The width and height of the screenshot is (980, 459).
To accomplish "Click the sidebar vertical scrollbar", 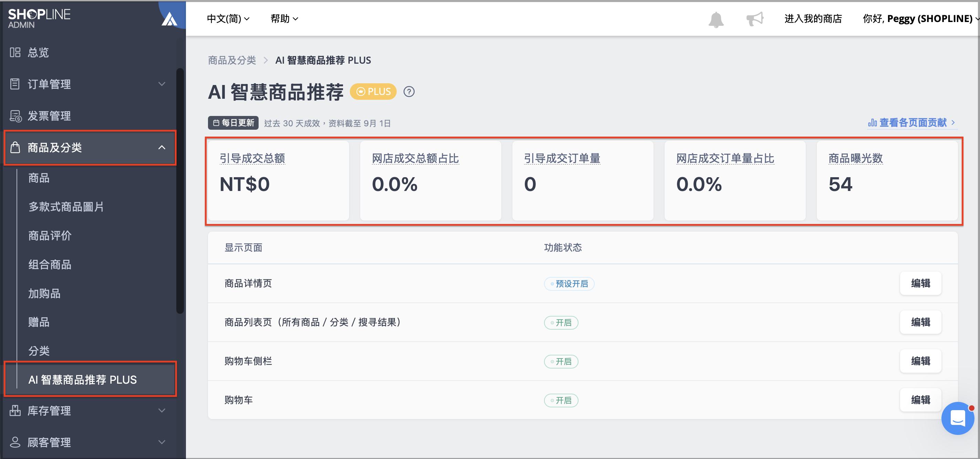I will point(180,190).
